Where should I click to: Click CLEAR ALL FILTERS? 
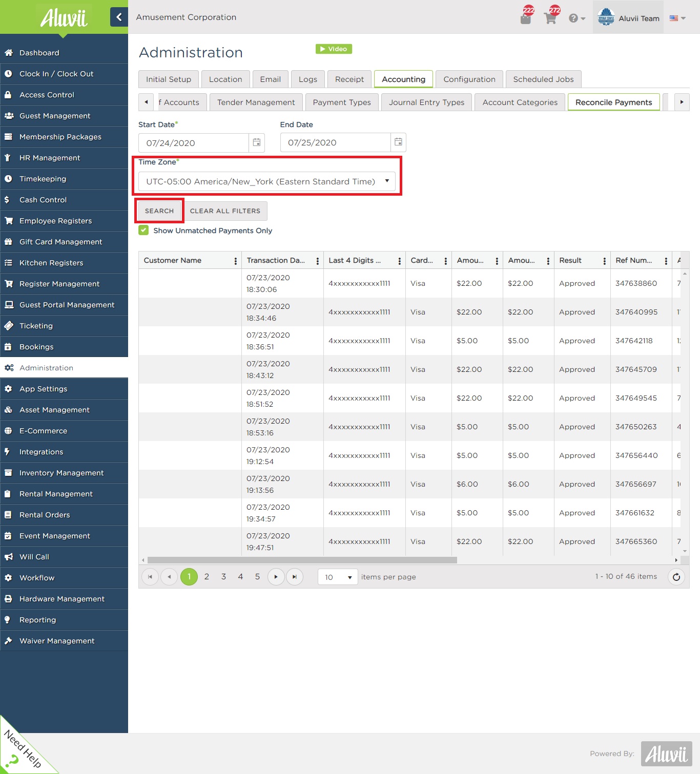tap(225, 211)
